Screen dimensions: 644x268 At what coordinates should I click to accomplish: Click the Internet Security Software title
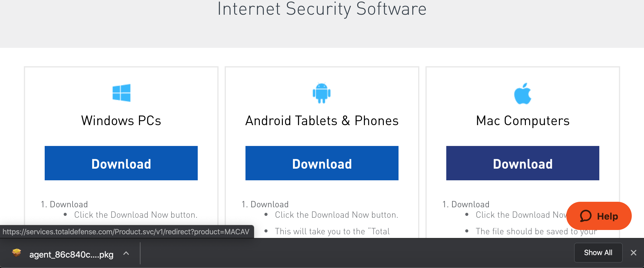click(322, 9)
